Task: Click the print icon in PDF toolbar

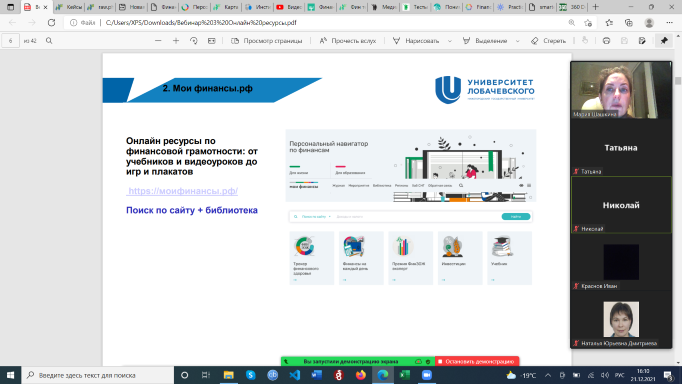Action: 606,40
